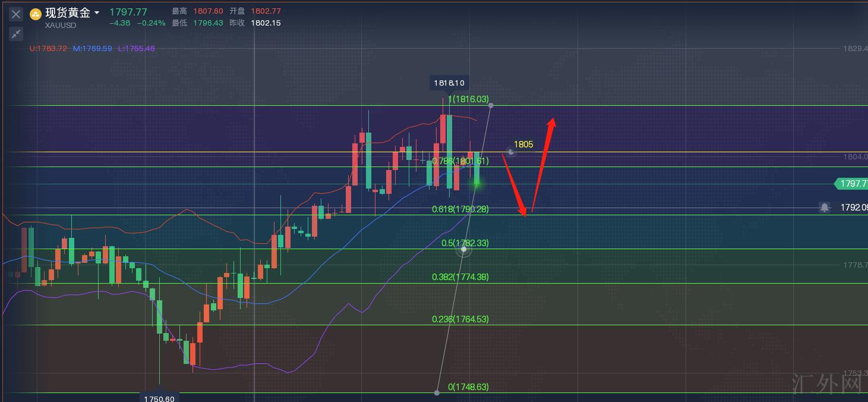868x402 pixels.
Task: Click the alert price label 1792.09
Action: click(854, 208)
